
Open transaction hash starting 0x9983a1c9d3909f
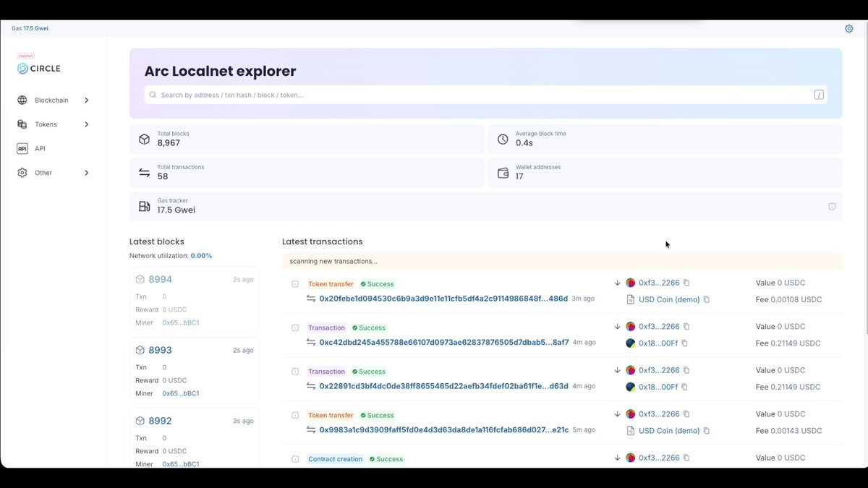[x=444, y=429]
